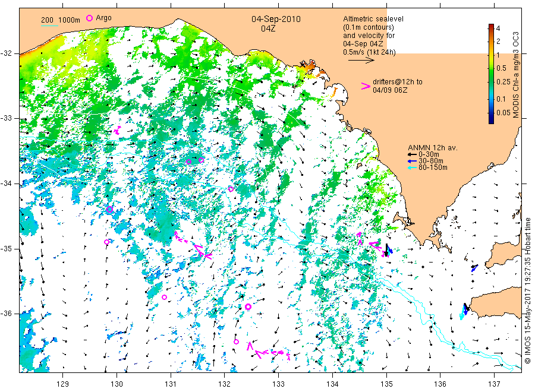The width and height of the screenshot is (535, 392).
Task: Click the '-34' latitude axis label
Action: pyautogui.click(x=7, y=184)
